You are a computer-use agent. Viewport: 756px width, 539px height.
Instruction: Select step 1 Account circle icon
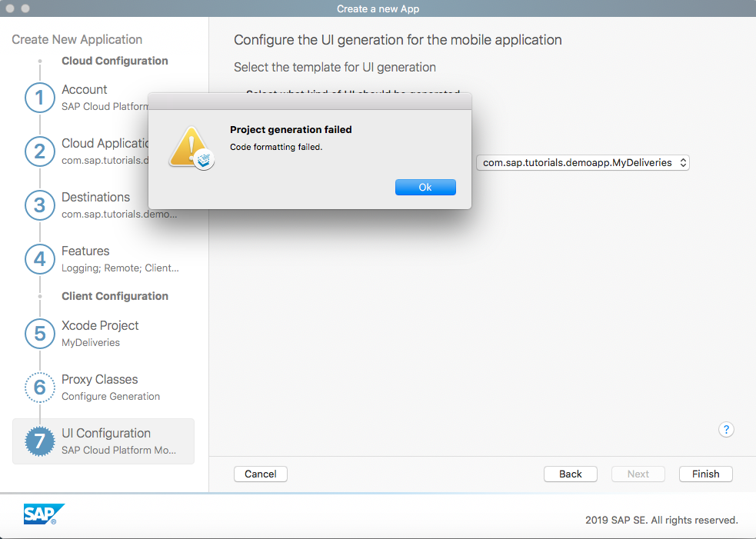39,98
